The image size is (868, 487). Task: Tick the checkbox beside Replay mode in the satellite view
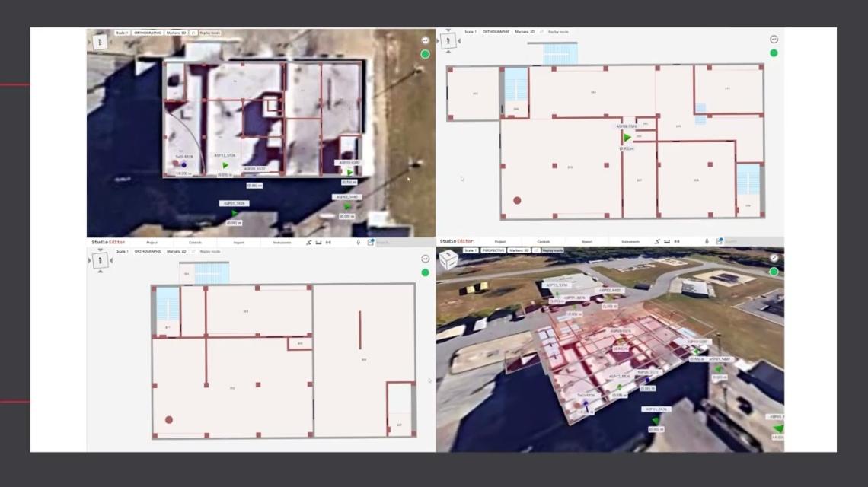[x=194, y=33]
